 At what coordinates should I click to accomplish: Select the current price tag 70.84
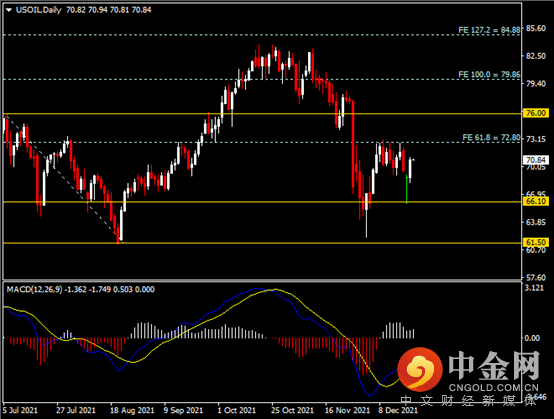click(x=536, y=160)
